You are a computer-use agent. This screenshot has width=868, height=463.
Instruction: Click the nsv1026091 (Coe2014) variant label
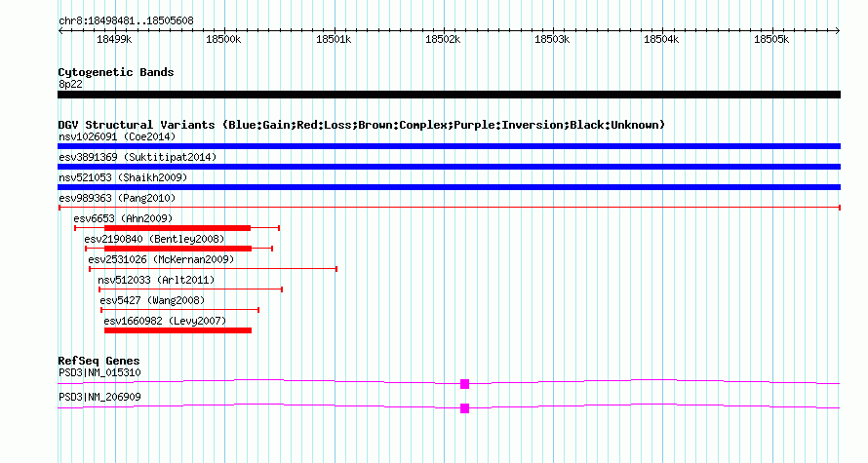tap(117, 136)
